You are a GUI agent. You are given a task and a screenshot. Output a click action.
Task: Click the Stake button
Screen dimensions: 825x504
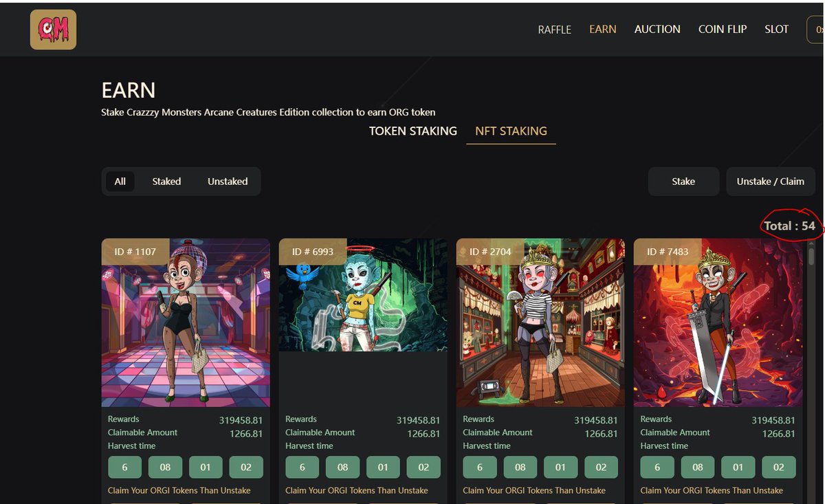tap(683, 182)
